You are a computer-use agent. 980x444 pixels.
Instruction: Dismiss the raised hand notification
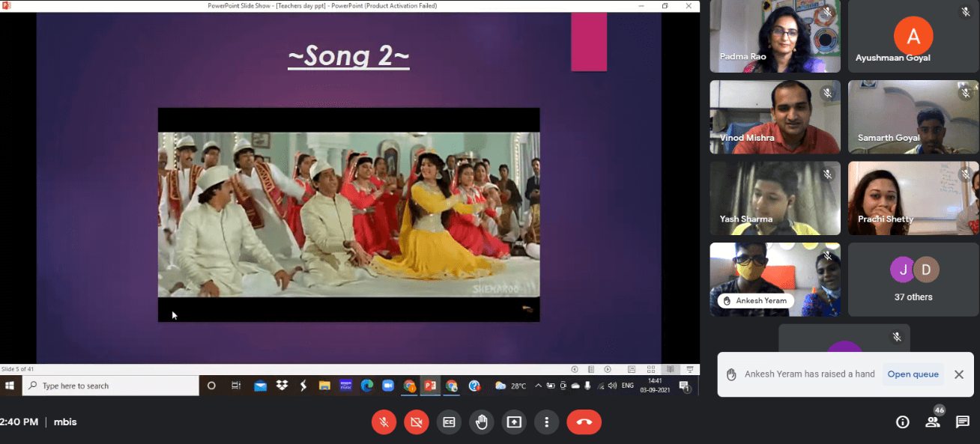pos(959,374)
